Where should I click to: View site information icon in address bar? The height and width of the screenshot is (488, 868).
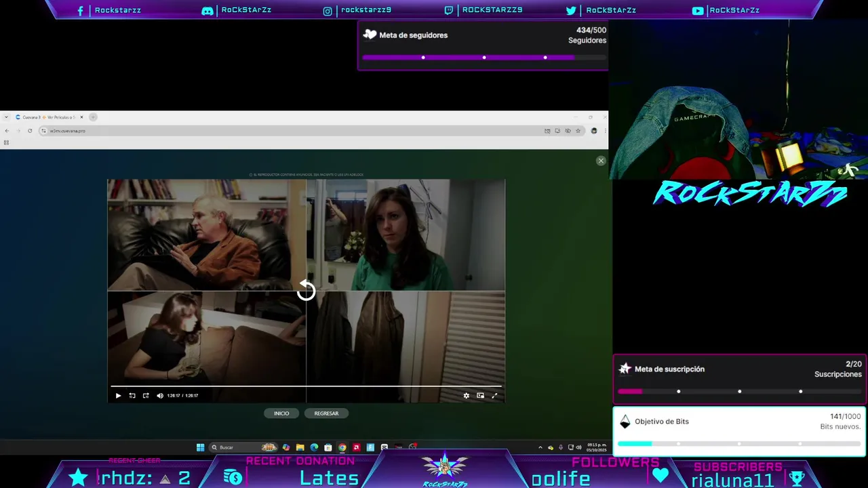click(43, 131)
